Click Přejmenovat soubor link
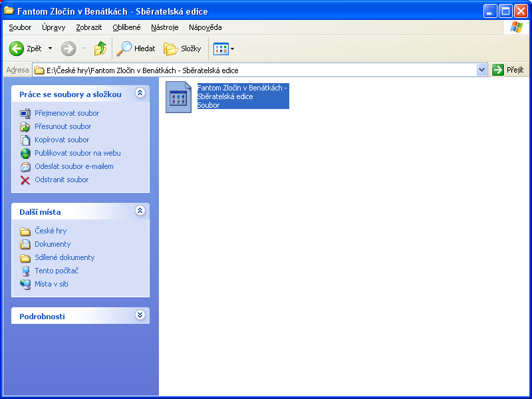532x399 pixels. (x=67, y=113)
